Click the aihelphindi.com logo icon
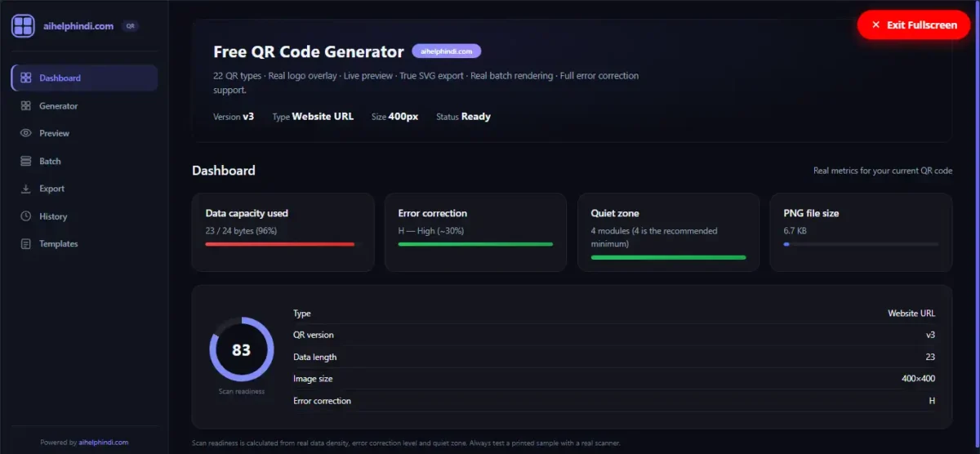The height and width of the screenshot is (454, 980). point(23,26)
